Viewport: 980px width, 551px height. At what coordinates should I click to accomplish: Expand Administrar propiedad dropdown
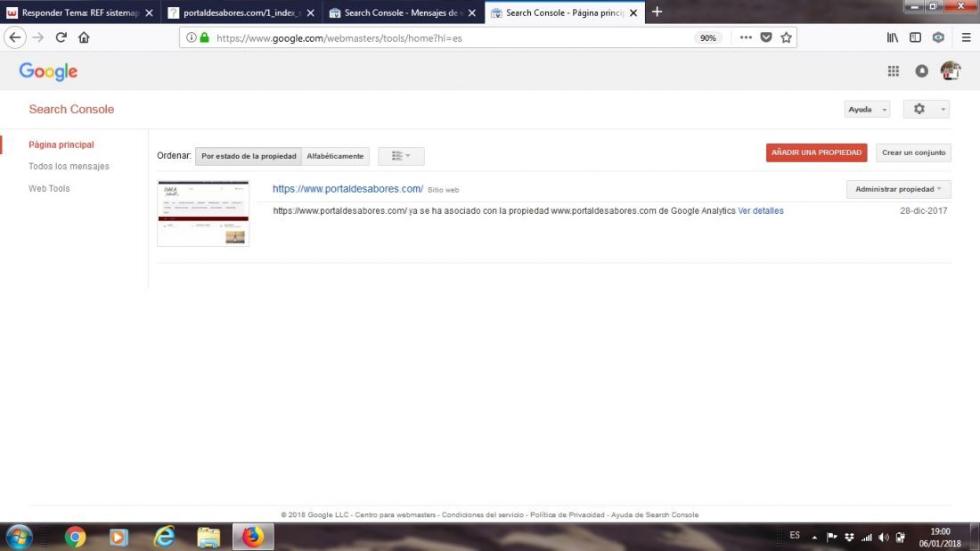click(898, 189)
